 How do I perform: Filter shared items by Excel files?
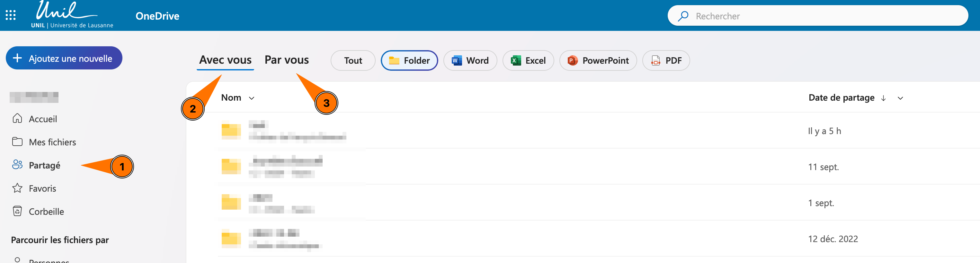(x=528, y=60)
